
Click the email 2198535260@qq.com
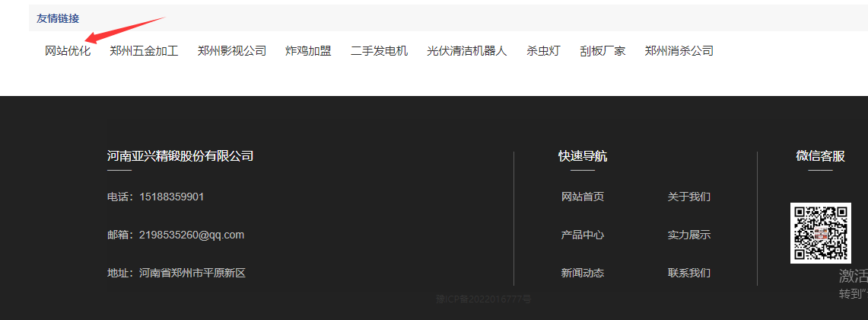tap(192, 235)
